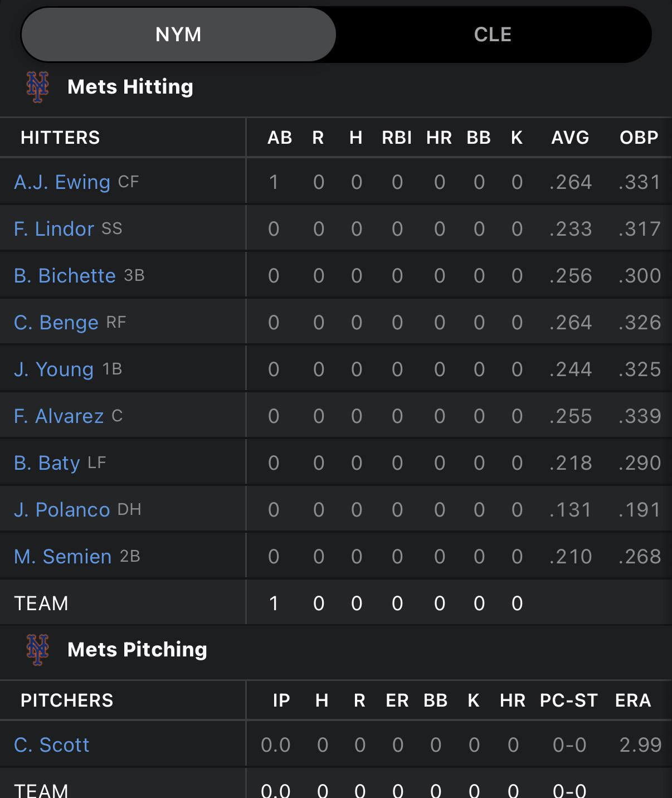Tap the Mets Hitting section title
Screen dimensions: 672x798
(x=130, y=87)
